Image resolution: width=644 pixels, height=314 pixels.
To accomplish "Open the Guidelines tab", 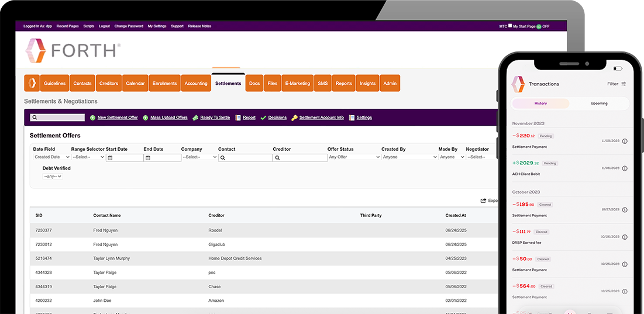I will [54, 83].
